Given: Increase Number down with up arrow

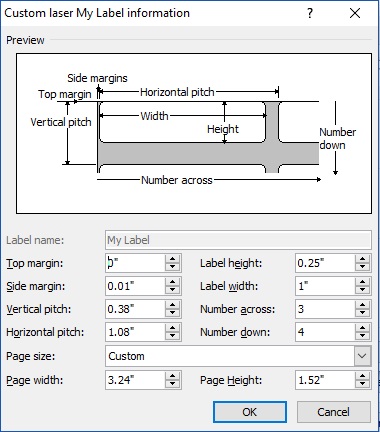Looking at the screenshot, I should click(362, 328).
